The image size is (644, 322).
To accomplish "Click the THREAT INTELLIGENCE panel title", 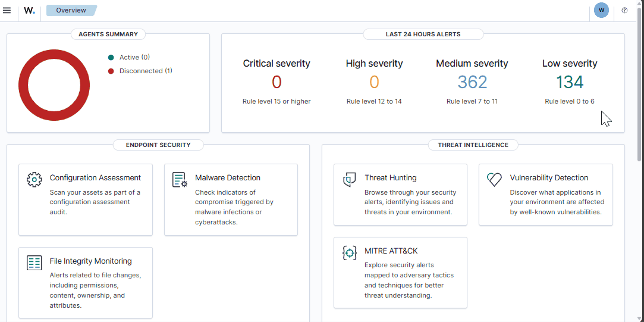I will 473,145.
